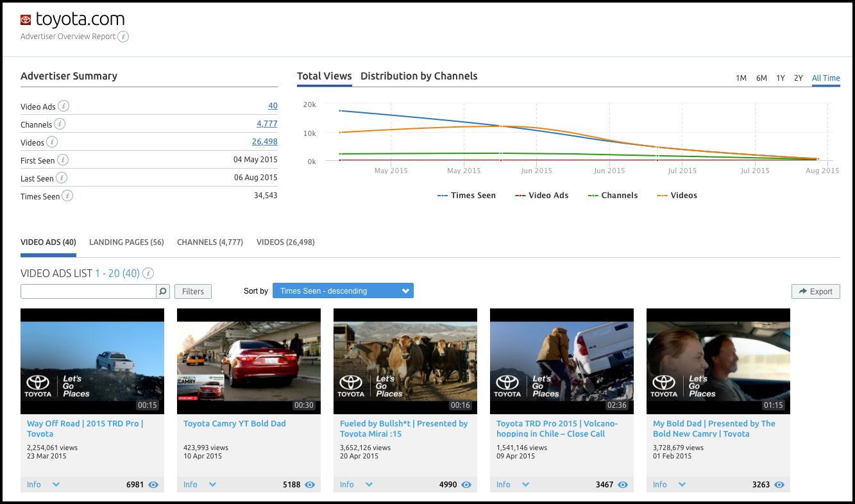855x504 pixels.
Task: Click the Times Seen value 34,543
Action: [x=266, y=196]
